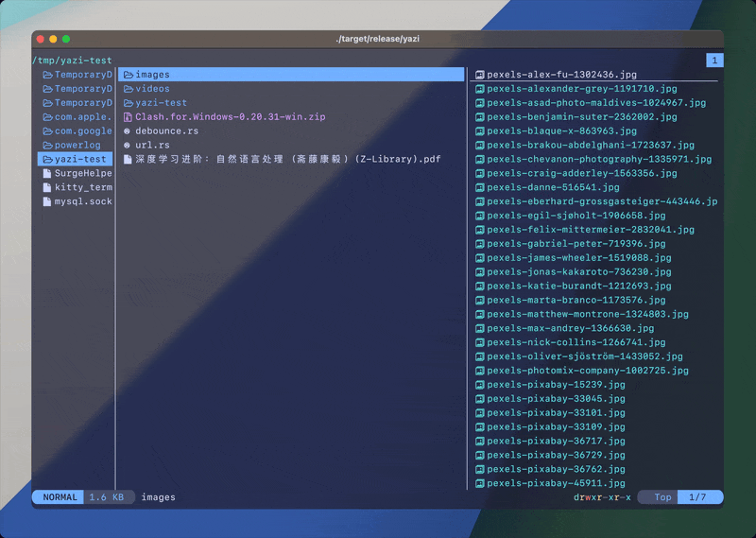756x538 pixels.
Task: Click the file icon beside mysql.sock
Action: point(46,201)
